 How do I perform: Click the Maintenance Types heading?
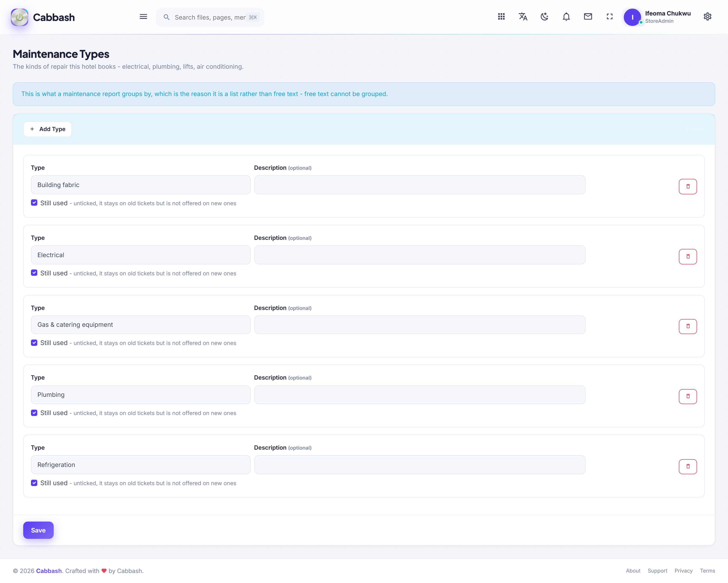pyautogui.click(x=61, y=54)
